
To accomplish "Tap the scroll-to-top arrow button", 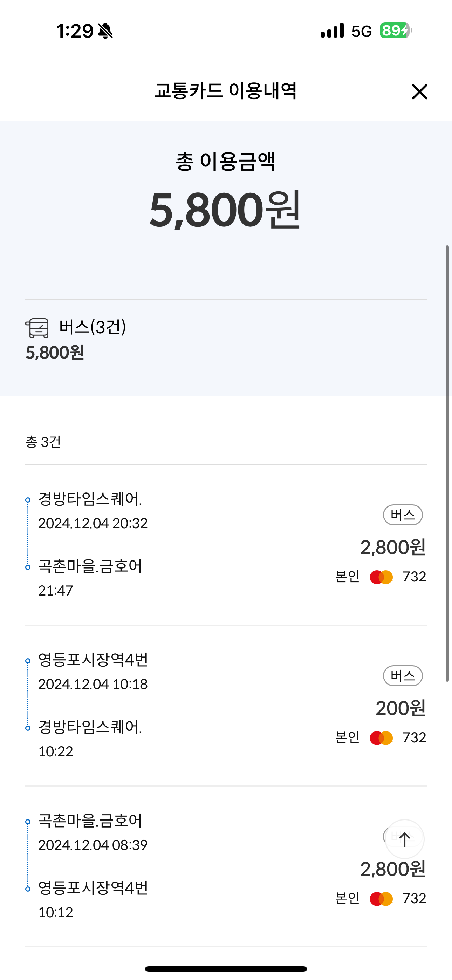I will [404, 839].
